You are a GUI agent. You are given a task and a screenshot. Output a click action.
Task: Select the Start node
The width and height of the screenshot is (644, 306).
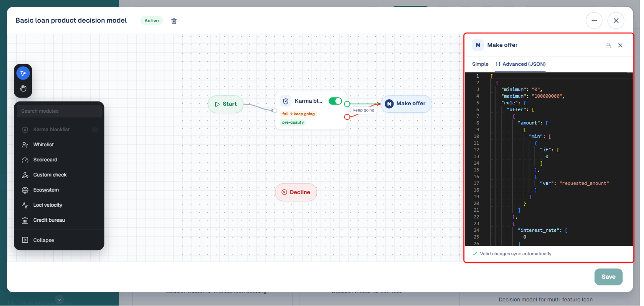226,104
